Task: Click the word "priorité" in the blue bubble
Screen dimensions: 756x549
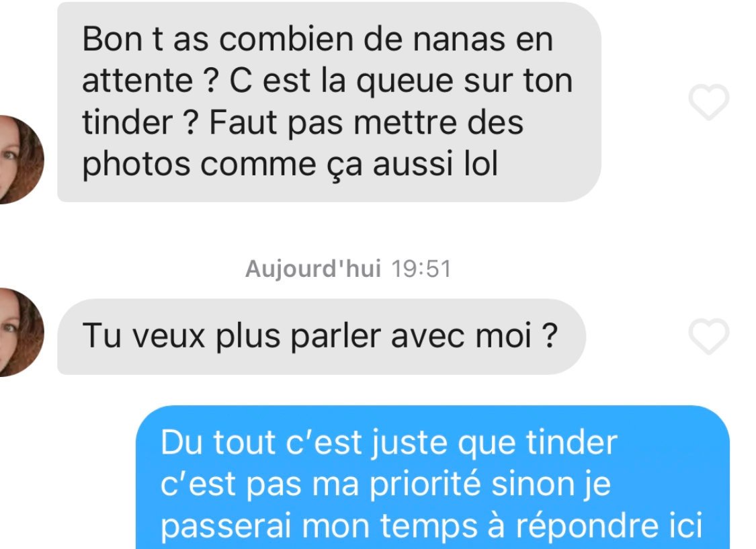Action: 425,484
